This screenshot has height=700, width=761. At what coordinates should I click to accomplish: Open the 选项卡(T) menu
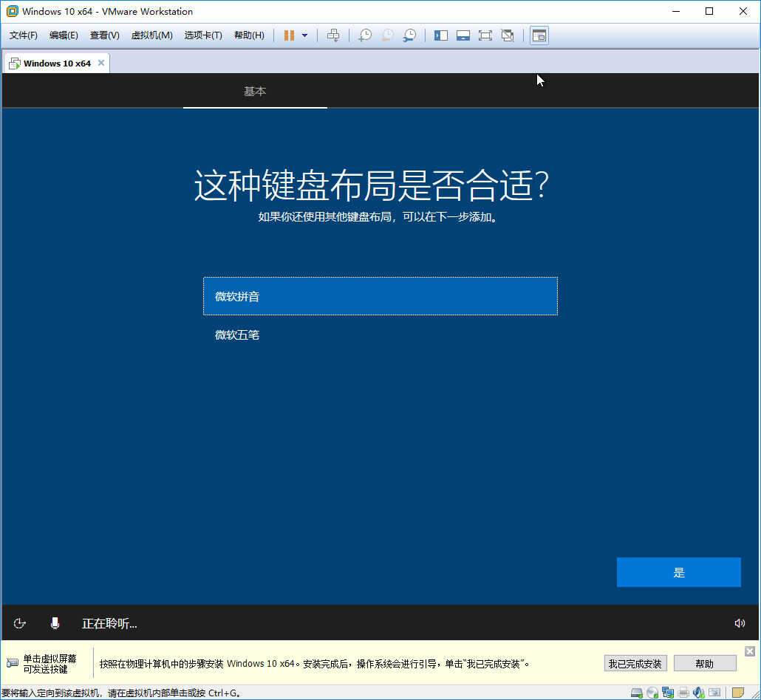pos(203,35)
